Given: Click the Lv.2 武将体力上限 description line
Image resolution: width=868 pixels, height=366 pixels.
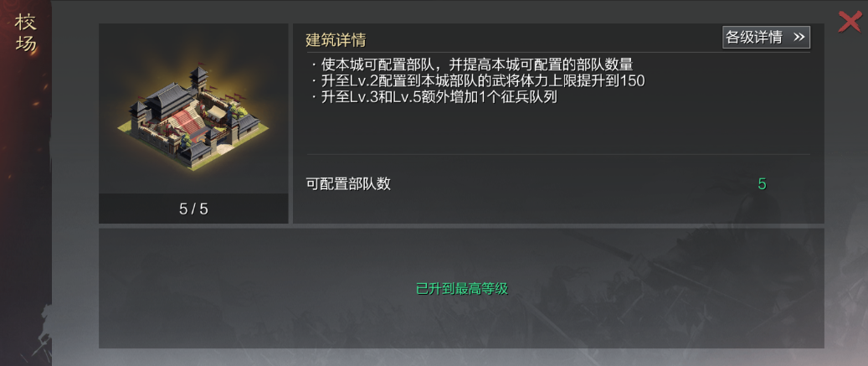Looking at the screenshot, I should 478,80.
